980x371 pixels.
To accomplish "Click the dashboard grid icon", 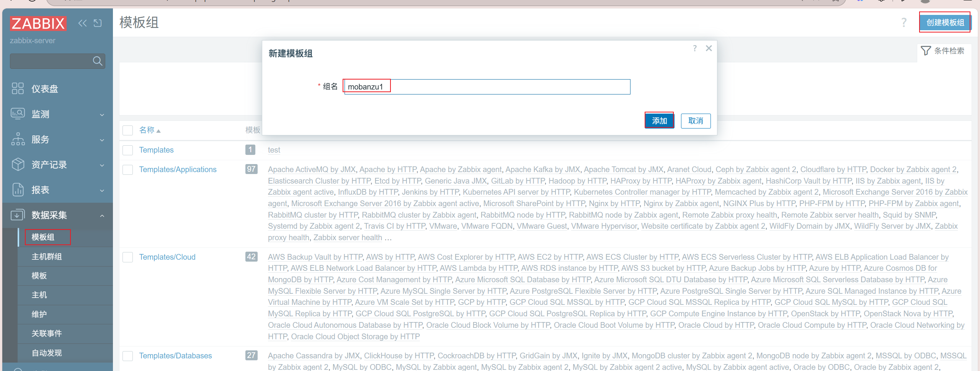I will (x=18, y=88).
